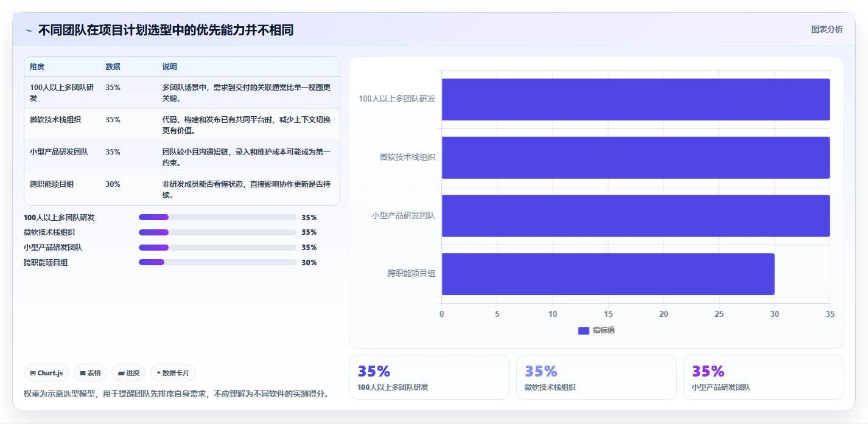Click the 100人以上多团队研发 data card
Image resolution: width=868 pixels, height=424 pixels.
pyautogui.click(x=429, y=377)
